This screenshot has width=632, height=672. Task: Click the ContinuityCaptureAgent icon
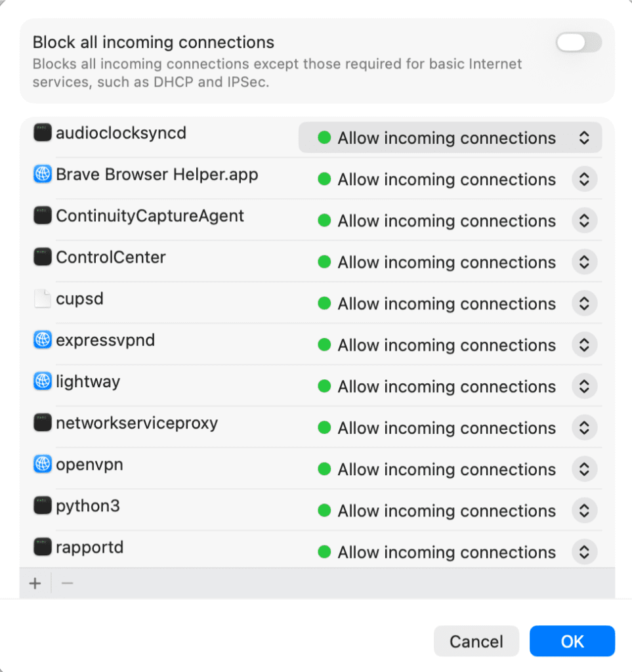coord(43,215)
